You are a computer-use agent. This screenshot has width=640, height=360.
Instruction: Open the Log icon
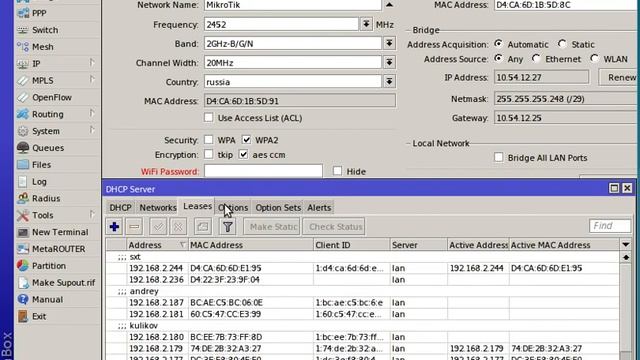pyautogui.click(x=23, y=182)
